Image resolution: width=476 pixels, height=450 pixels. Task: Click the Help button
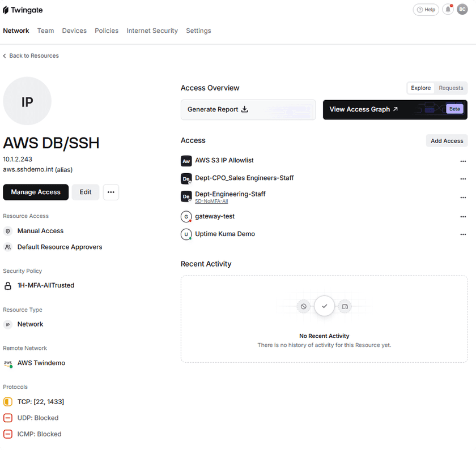(426, 10)
